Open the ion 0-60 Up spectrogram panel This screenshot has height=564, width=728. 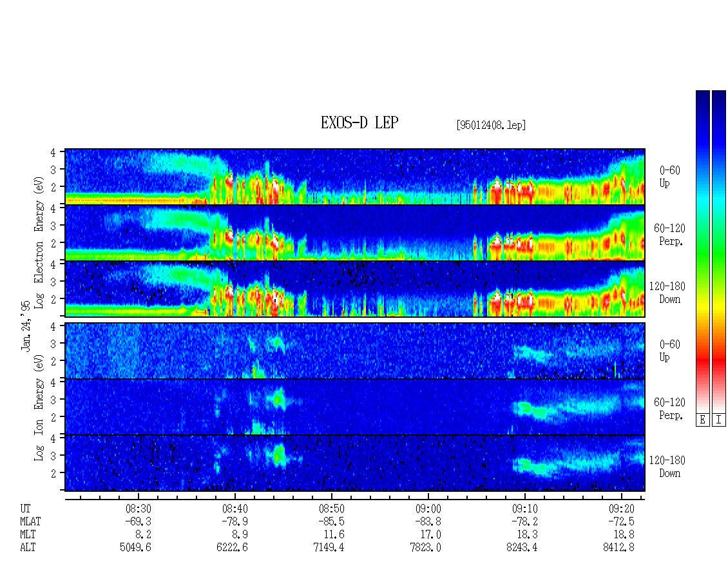coord(355,351)
